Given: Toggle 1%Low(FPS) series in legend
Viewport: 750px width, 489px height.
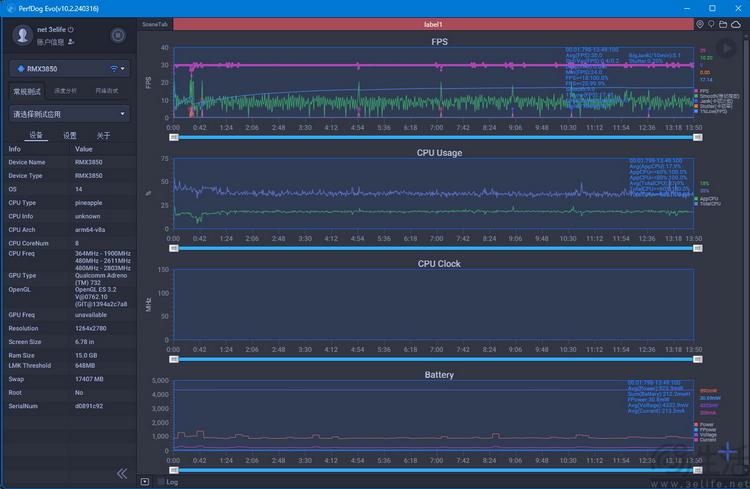Looking at the screenshot, I should (x=710, y=111).
